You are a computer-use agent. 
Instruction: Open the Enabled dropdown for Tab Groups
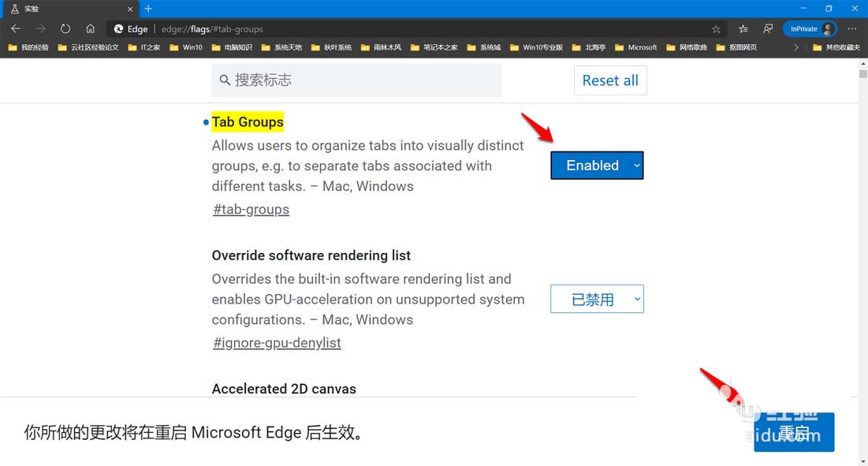[x=597, y=165]
